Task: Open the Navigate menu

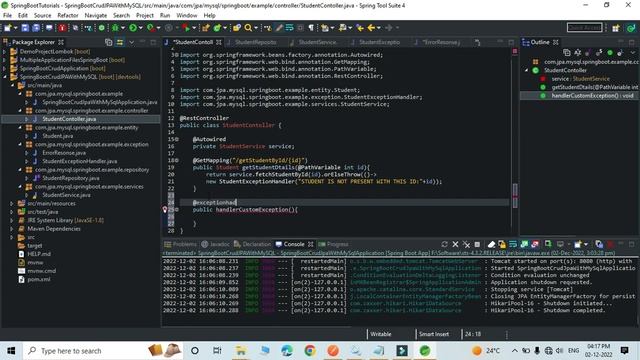Action: tap(96, 15)
